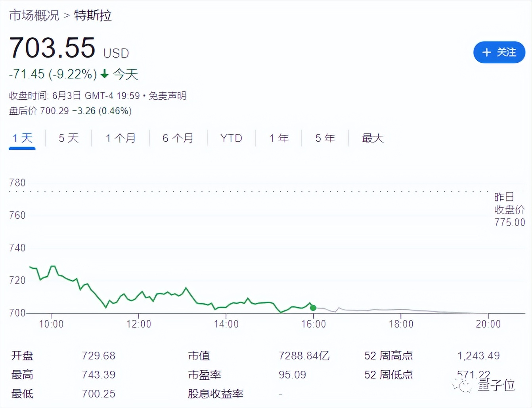532x408 pixels.
Task: Switch to the 5 天 tab
Action: tap(69, 138)
